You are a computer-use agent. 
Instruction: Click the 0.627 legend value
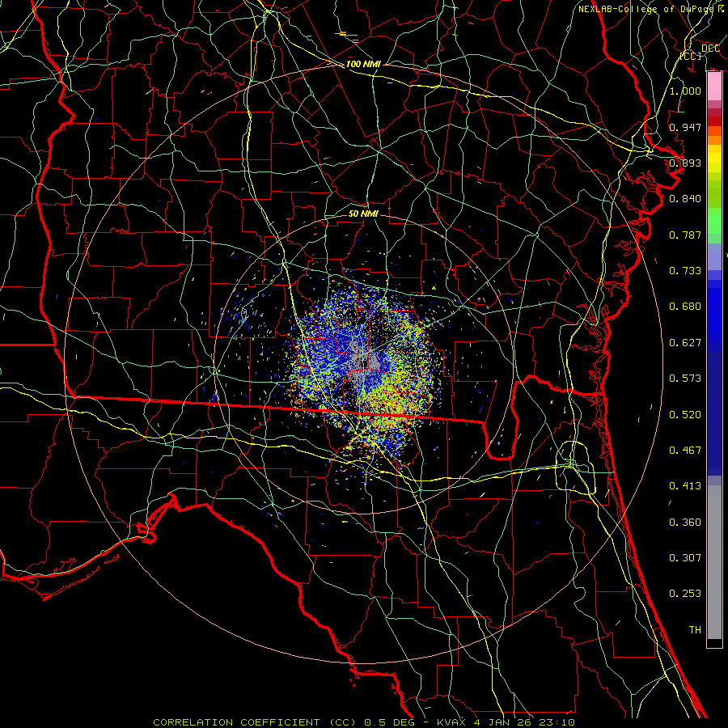[685, 343]
